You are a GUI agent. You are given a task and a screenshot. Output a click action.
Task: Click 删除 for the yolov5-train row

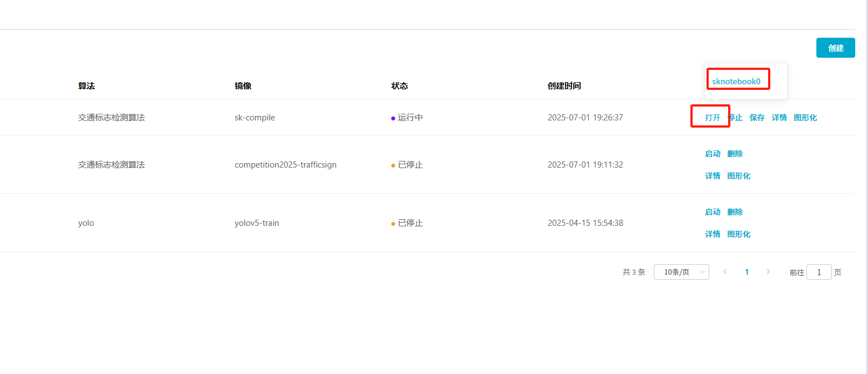point(735,212)
